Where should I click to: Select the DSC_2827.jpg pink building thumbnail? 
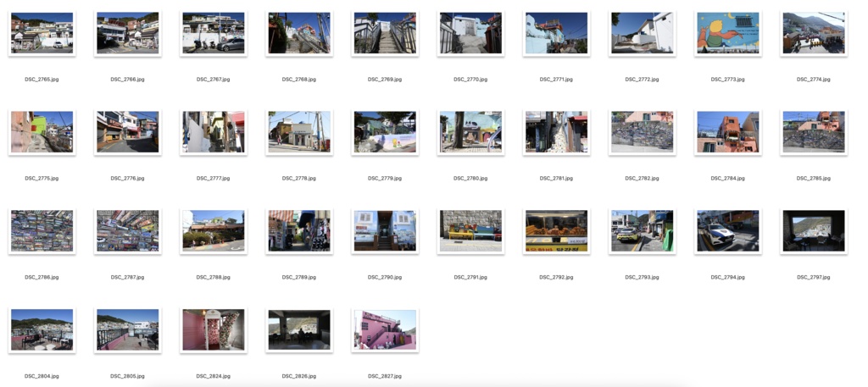point(386,330)
